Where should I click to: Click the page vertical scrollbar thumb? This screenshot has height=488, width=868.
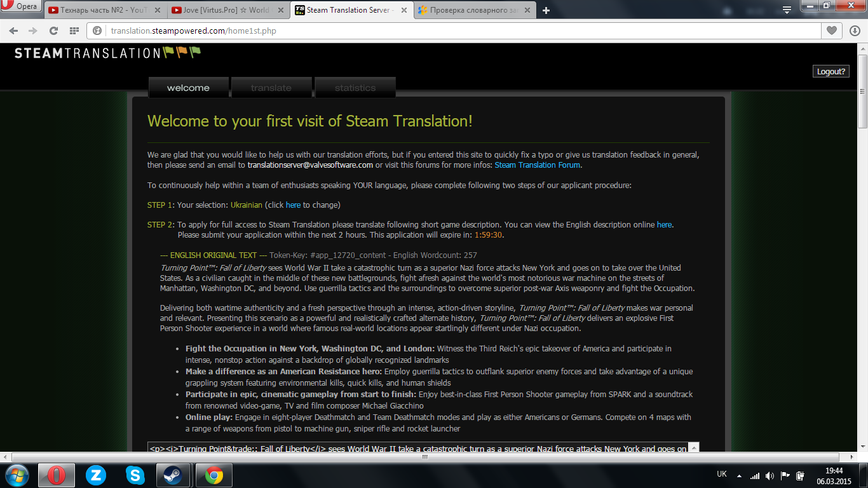coord(862,91)
